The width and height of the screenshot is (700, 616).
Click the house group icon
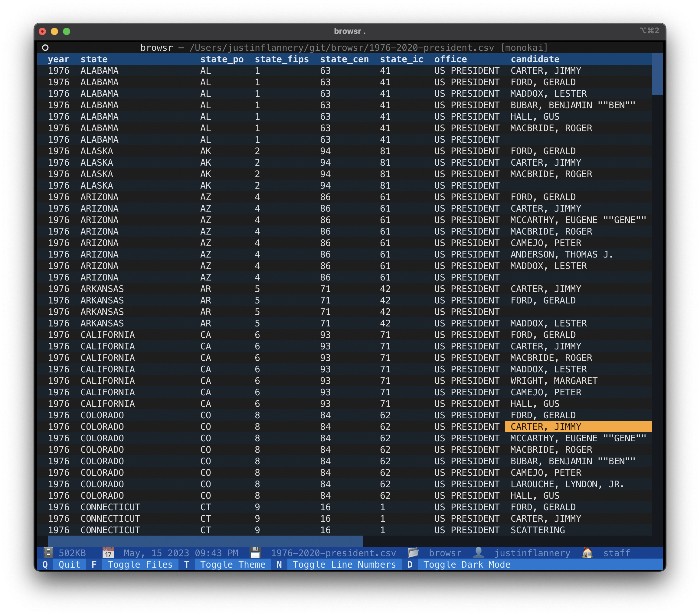587,553
